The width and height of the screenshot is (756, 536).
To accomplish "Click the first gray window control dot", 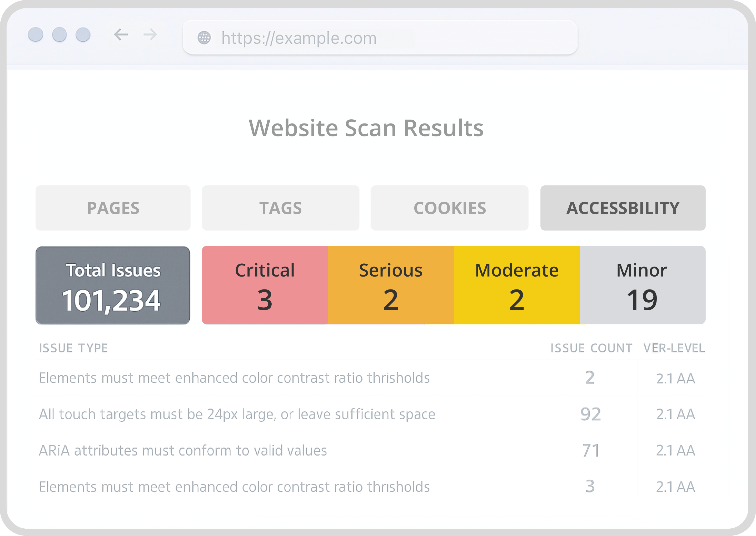I will tap(36, 34).
